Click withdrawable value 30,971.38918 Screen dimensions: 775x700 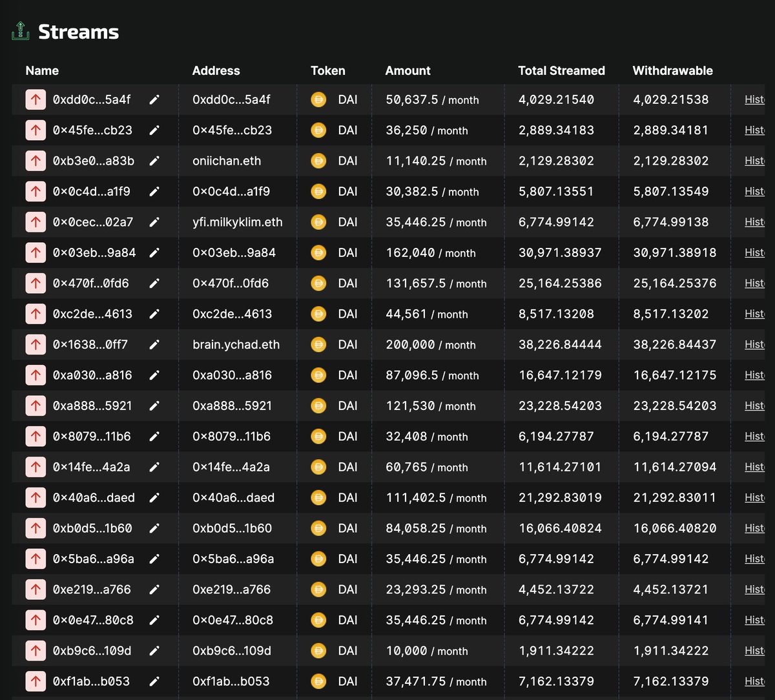pyautogui.click(x=675, y=252)
